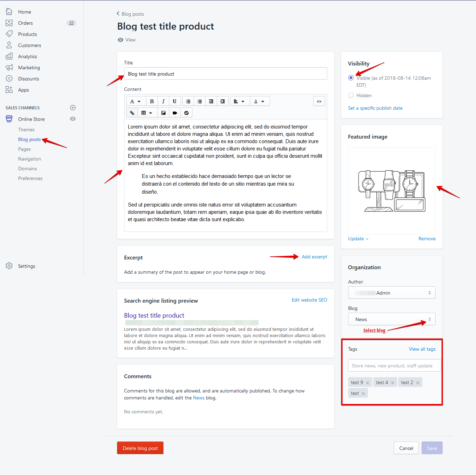This screenshot has width=476, height=475.
Task: Select the Visible radio option
Action: tap(351, 78)
